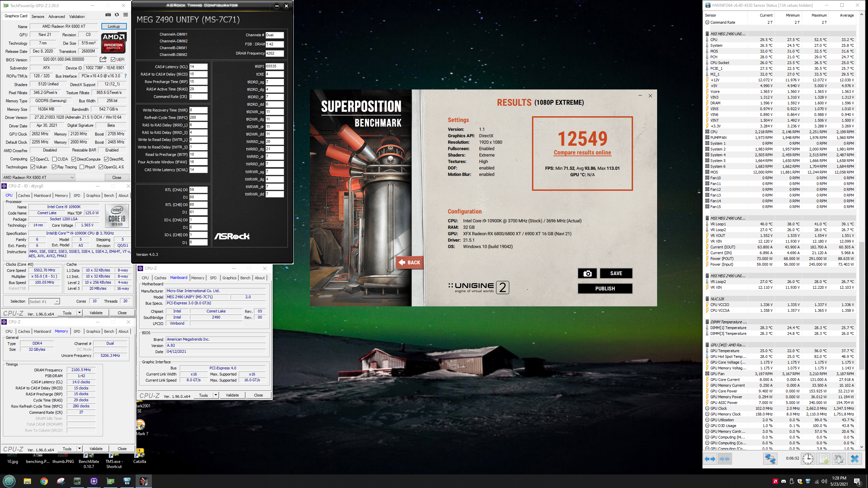
Task: Open Bench tab in bottom CPU-Z Memory window
Action: coord(109,331)
